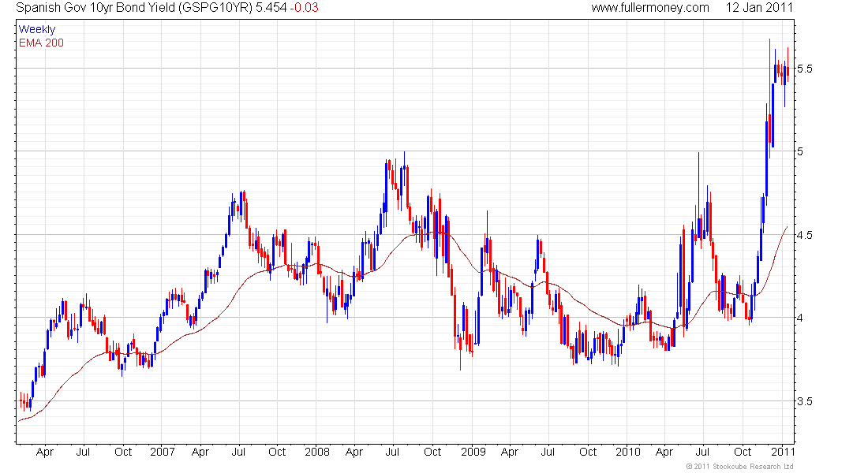This screenshot has height=473, width=868.
Task: Click the www.fullermoney.com website link
Action: (650, 8)
